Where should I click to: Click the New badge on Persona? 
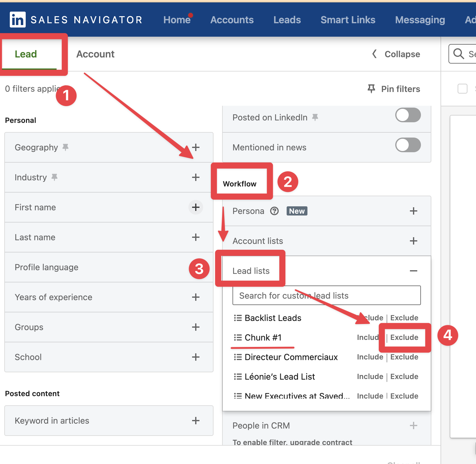click(297, 211)
